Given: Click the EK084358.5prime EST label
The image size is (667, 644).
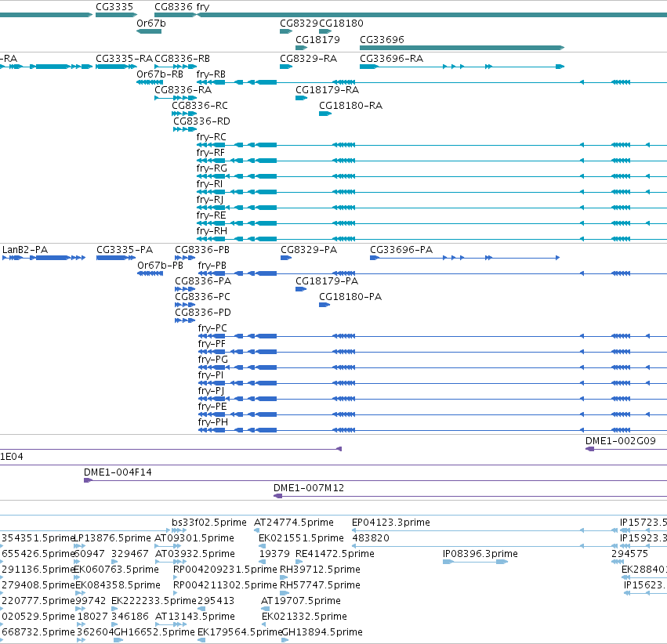Looking at the screenshot, I should tap(118, 585).
